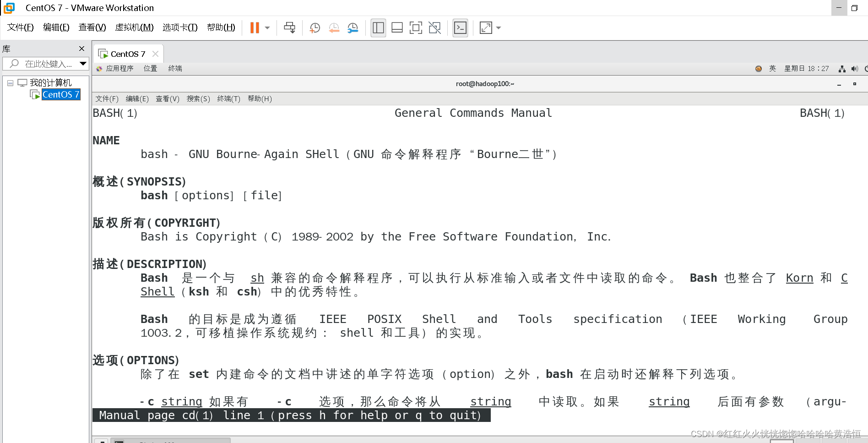This screenshot has width=868, height=443.
Task: Open the library search dropdown arrow
Action: coord(83,64)
